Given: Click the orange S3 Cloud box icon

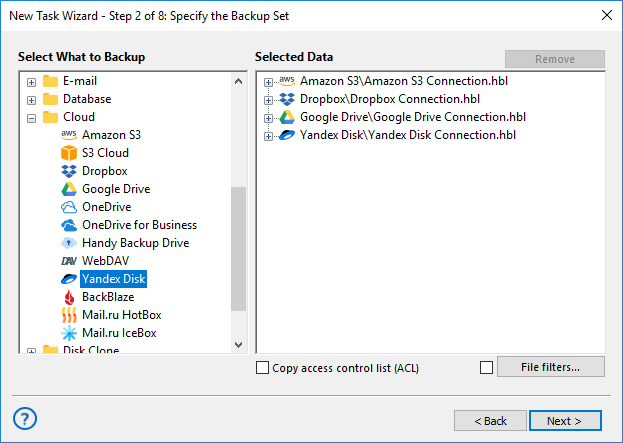Looking at the screenshot, I should coord(69,153).
